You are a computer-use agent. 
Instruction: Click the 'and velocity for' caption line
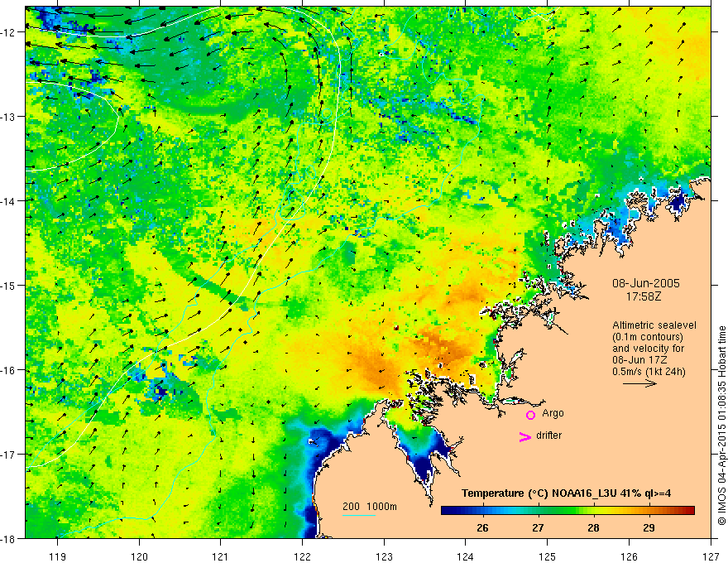(x=648, y=348)
